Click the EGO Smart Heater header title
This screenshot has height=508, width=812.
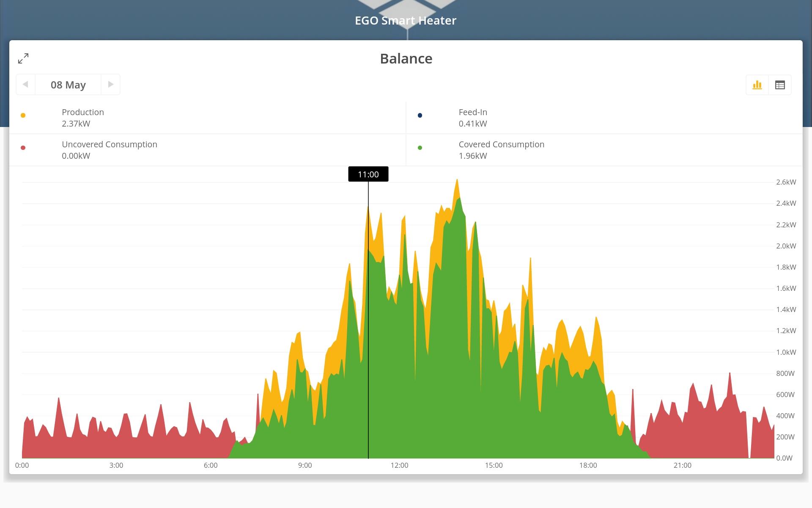pyautogui.click(x=406, y=20)
